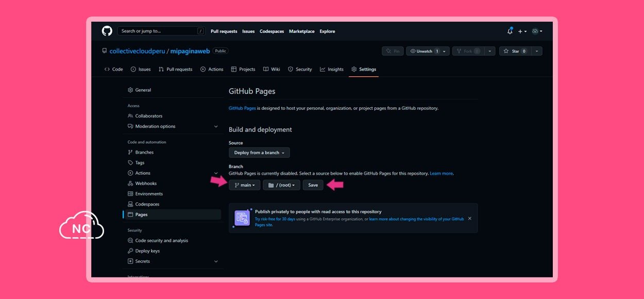Star the repository
The image size is (644, 299).
[515, 51]
